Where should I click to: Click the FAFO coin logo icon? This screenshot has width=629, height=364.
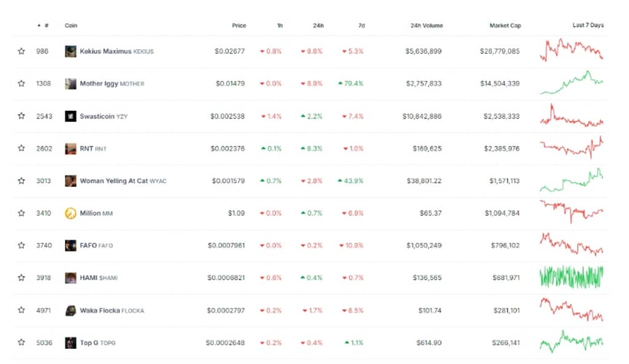pyautogui.click(x=71, y=246)
